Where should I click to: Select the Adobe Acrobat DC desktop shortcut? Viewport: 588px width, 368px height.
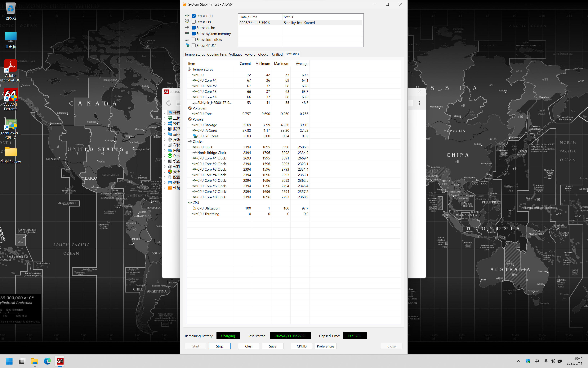tap(11, 71)
